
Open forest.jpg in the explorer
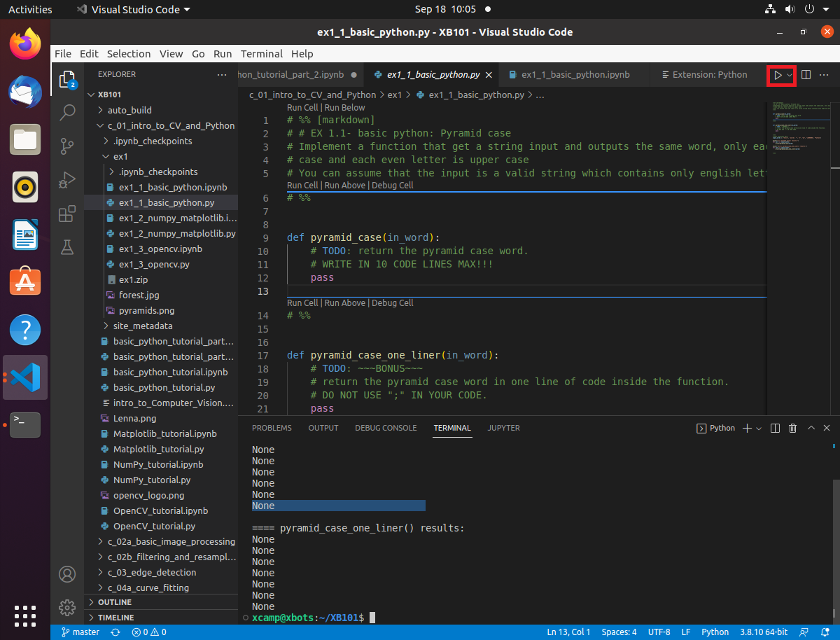click(x=161, y=295)
